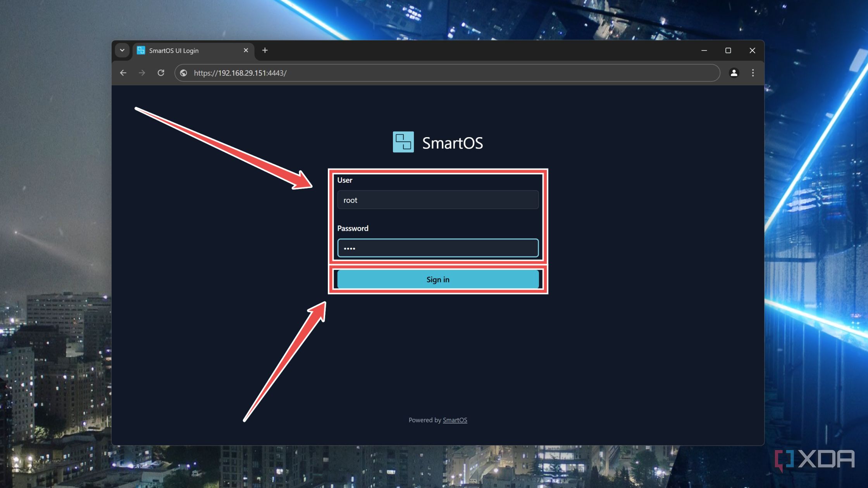This screenshot has height=488, width=868.
Task: Reload the current page
Action: coord(161,73)
